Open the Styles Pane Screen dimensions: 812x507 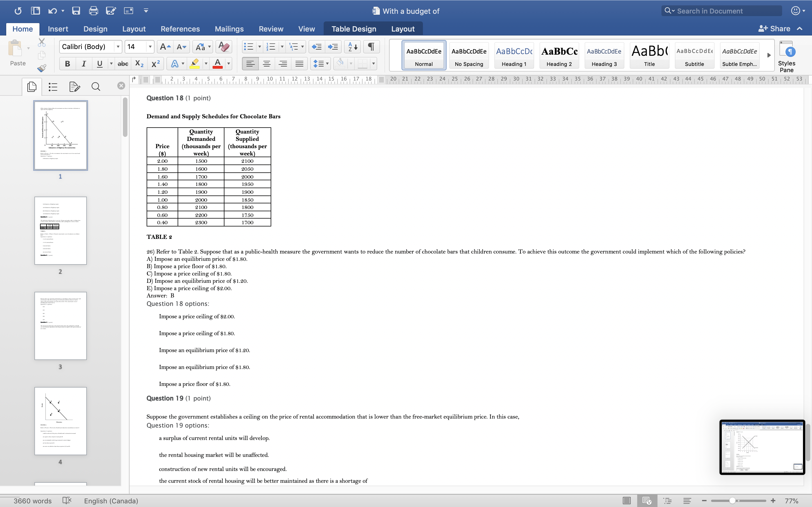[x=786, y=56]
